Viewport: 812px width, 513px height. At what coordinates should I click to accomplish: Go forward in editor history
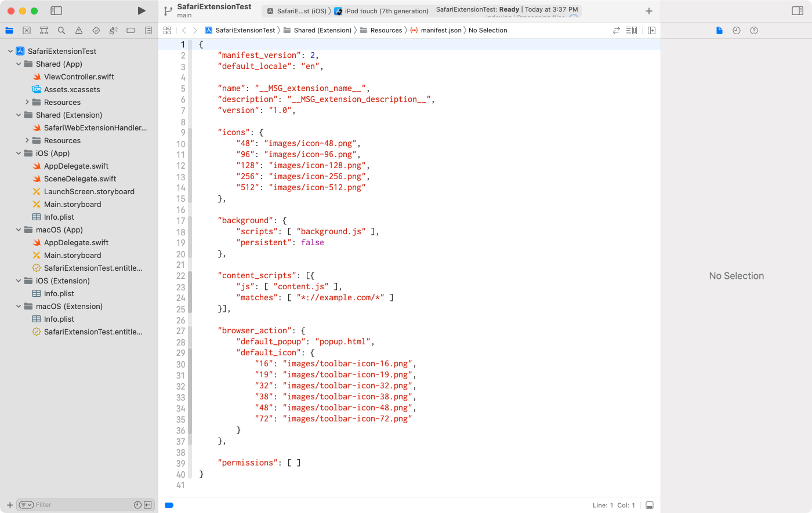pyautogui.click(x=195, y=30)
